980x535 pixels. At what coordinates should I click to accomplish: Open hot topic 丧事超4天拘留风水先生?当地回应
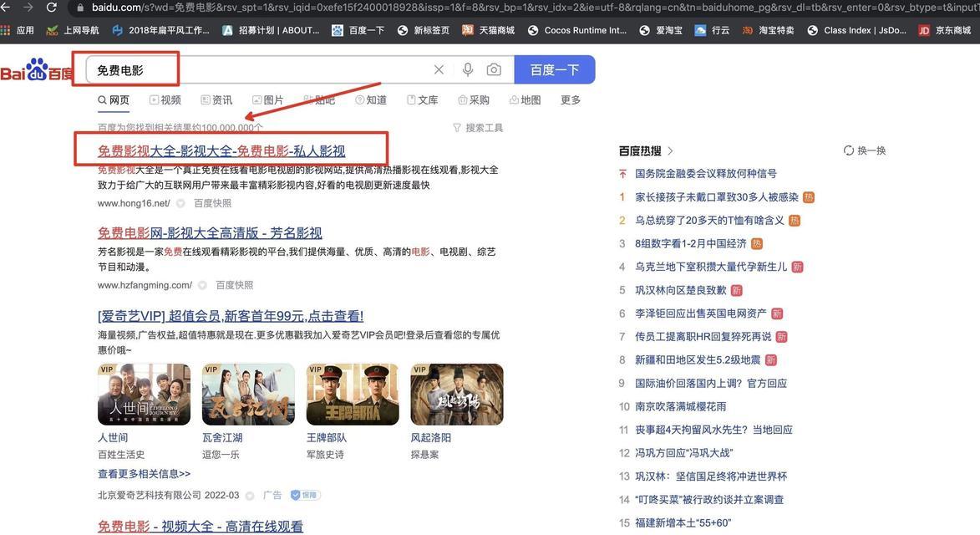click(713, 430)
